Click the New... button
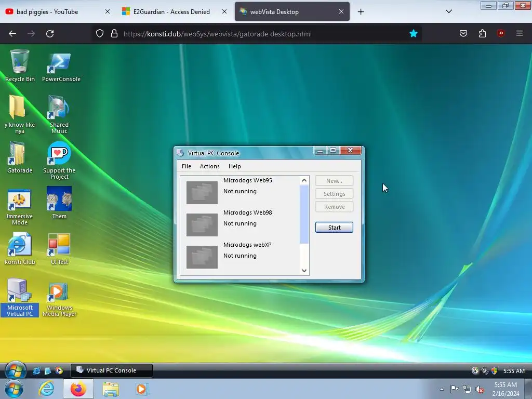This screenshot has height=399, width=532. click(x=334, y=181)
